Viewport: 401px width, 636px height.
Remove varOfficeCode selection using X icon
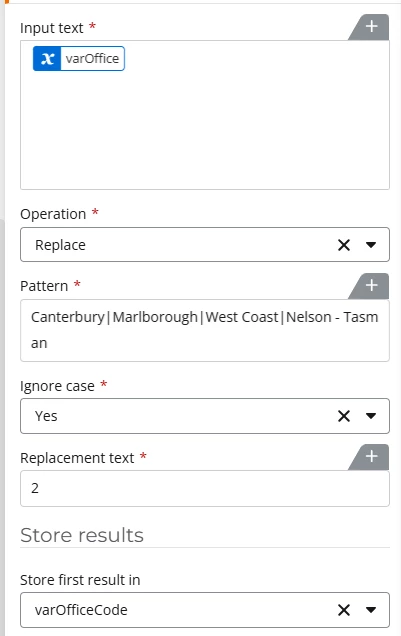(343, 610)
